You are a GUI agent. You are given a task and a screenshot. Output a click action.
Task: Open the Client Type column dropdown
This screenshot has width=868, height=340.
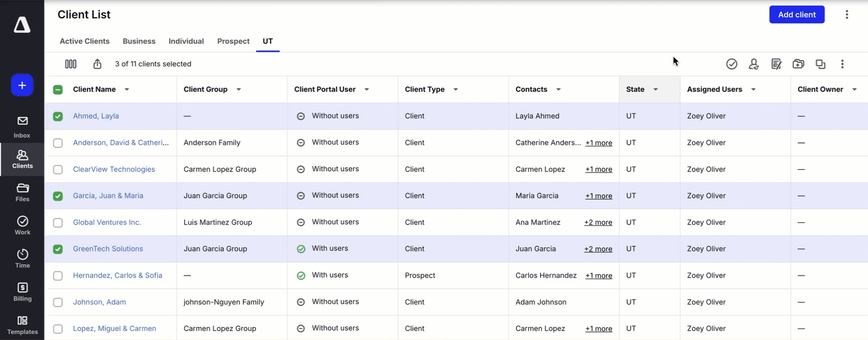point(456,90)
